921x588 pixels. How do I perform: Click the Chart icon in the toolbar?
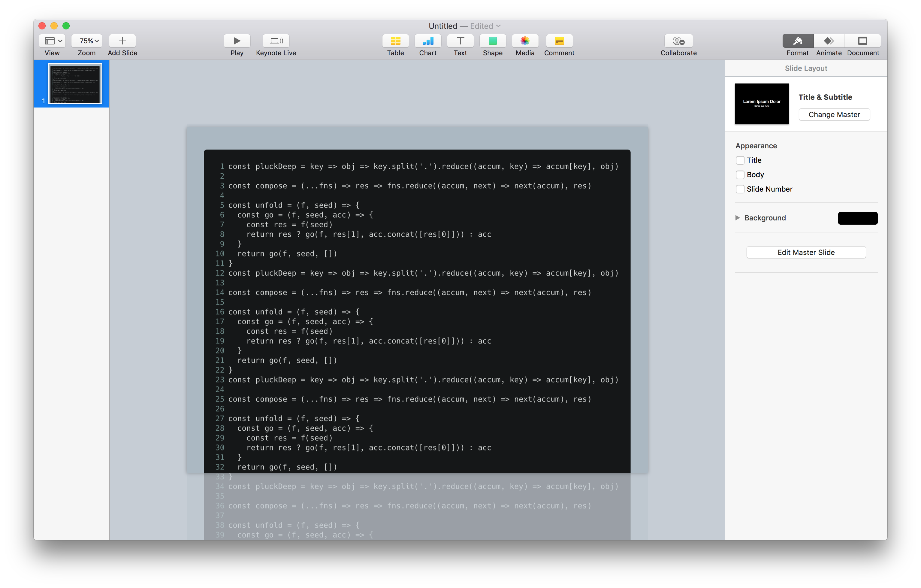pos(427,41)
